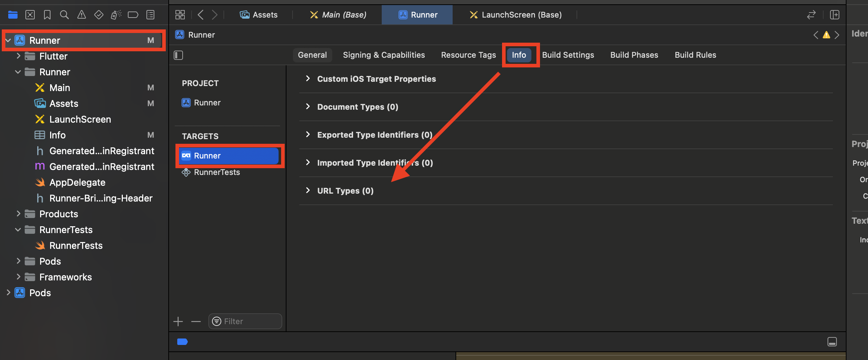Image resolution: width=868 pixels, height=360 pixels.
Task: Go back in editor history
Action: click(x=201, y=15)
